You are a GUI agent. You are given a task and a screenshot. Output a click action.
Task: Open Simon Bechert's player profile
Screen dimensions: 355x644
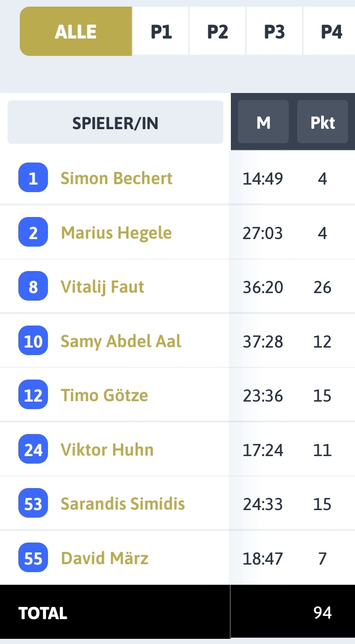coord(117,178)
